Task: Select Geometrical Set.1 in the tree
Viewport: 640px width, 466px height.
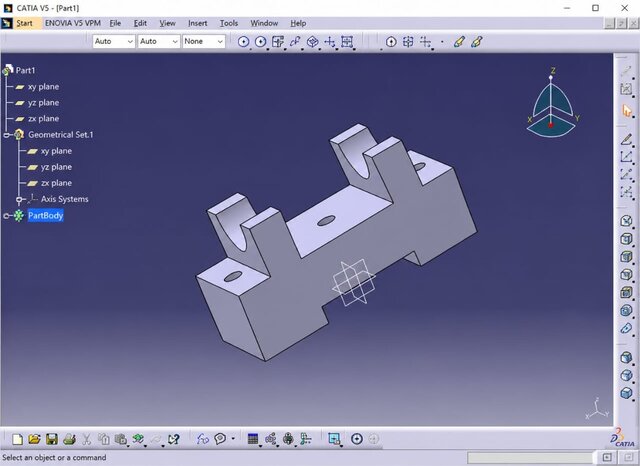Action: (x=60, y=135)
